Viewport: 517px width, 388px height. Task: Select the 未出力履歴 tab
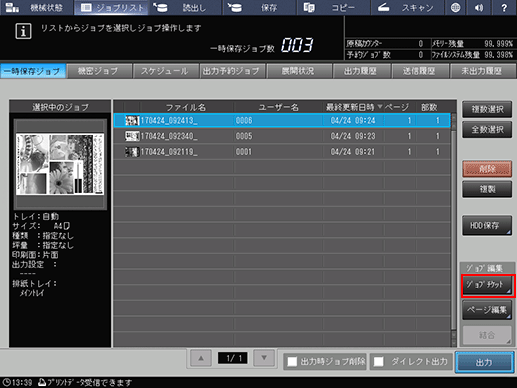[x=482, y=71]
